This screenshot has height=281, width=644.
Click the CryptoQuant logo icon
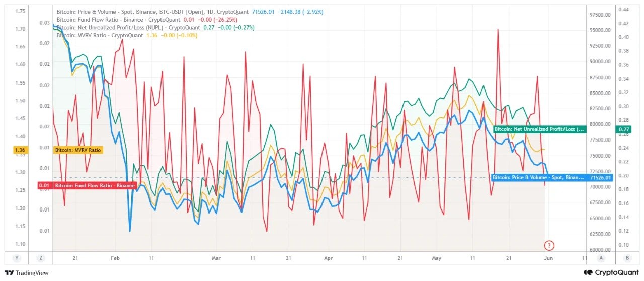[587, 272]
